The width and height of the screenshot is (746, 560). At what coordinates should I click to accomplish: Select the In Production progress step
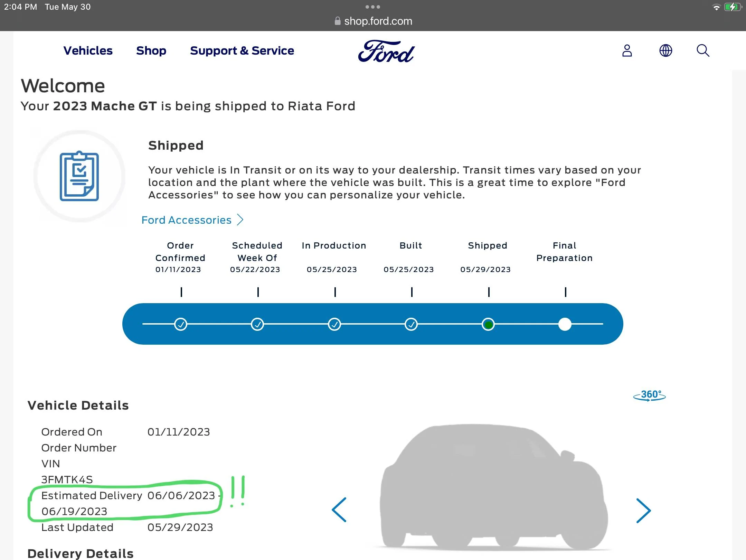coord(334,324)
